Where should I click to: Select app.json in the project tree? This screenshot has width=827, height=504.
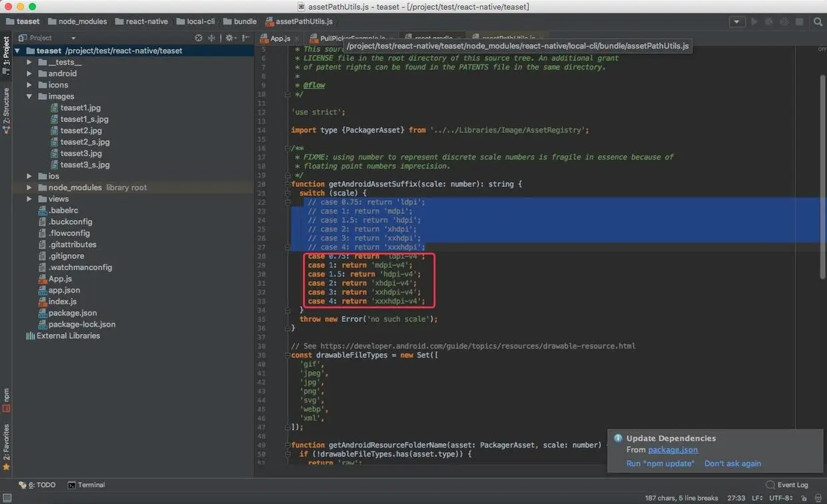pyautogui.click(x=64, y=290)
